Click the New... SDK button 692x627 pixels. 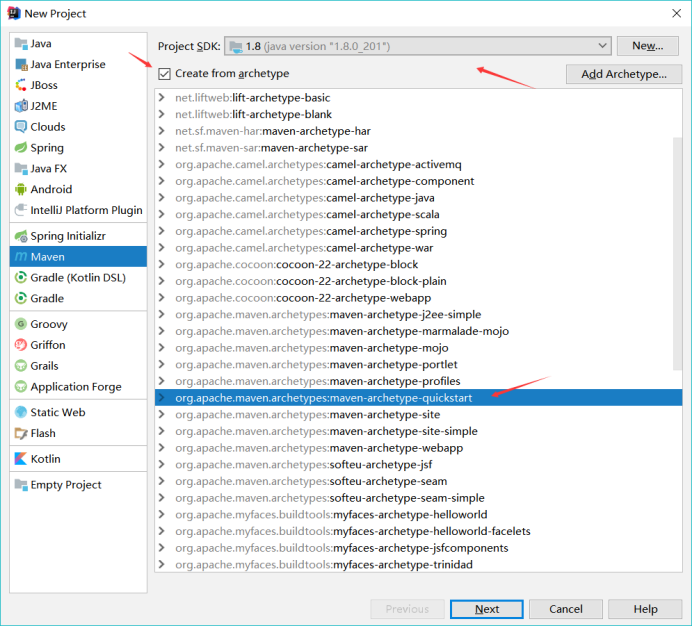pos(647,46)
